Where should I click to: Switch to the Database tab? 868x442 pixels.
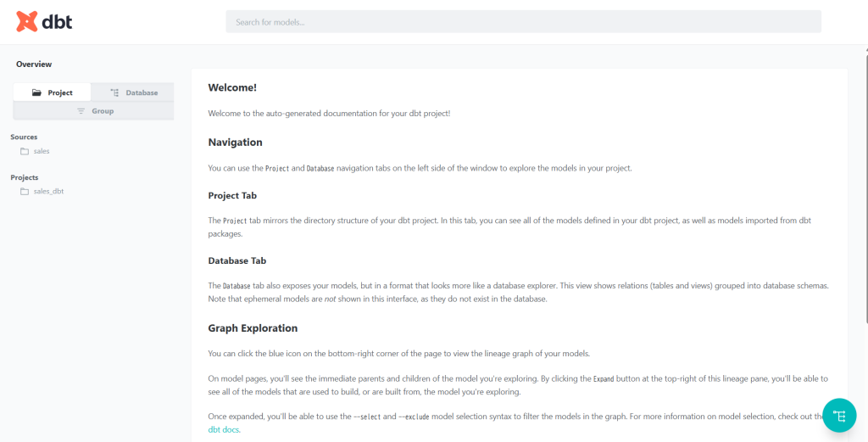pyautogui.click(x=133, y=92)
